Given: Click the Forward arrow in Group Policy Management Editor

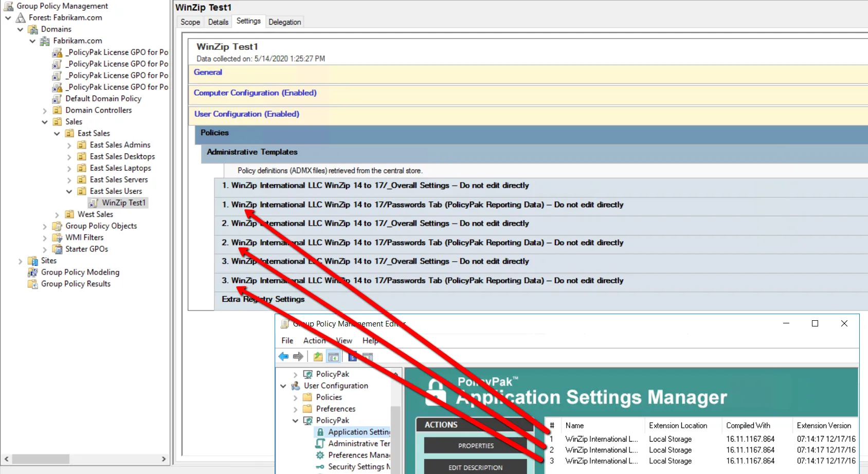Looking at the screenshot, I should [298, 356].
